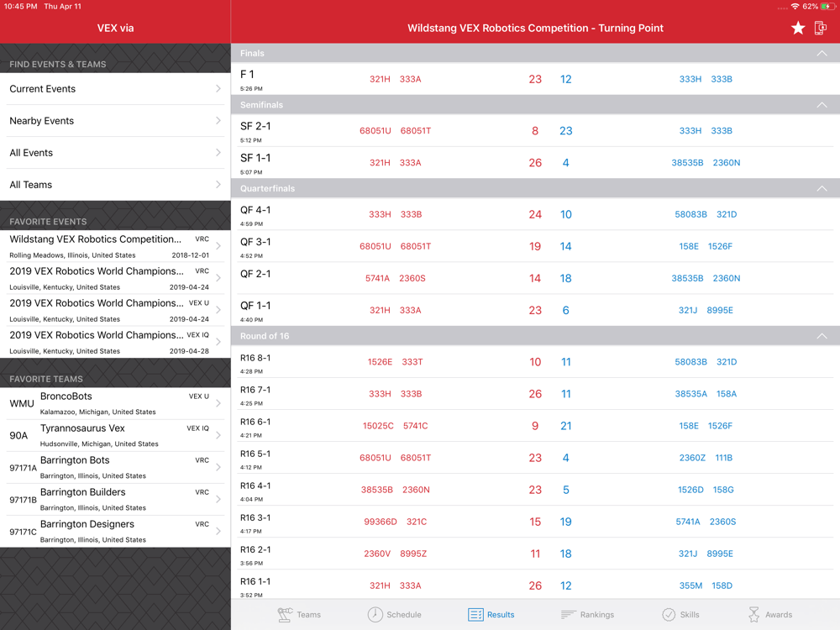Tap the Results list icon
This screenshot has height=630, width=840.
coord(475,615)
